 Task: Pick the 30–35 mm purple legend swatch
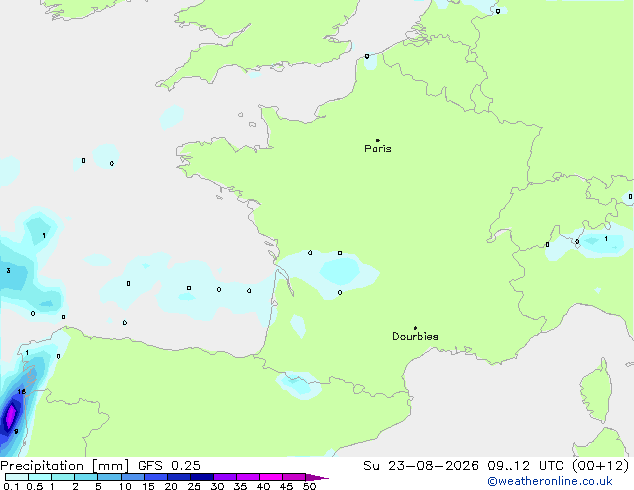[x=225, y=477]
